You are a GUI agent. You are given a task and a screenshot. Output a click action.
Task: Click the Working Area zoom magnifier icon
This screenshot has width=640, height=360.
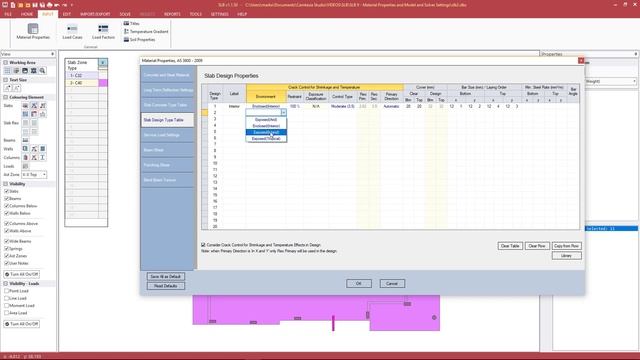pos(42,71)
